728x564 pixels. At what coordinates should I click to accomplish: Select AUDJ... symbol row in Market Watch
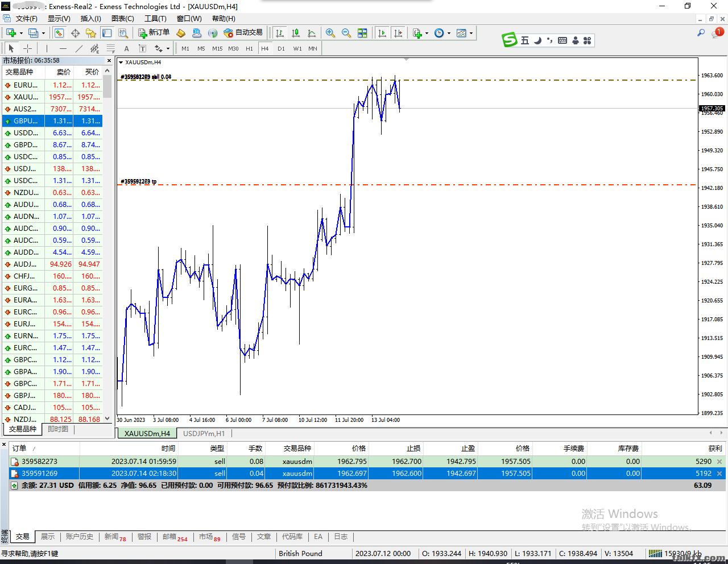point(52,264)
